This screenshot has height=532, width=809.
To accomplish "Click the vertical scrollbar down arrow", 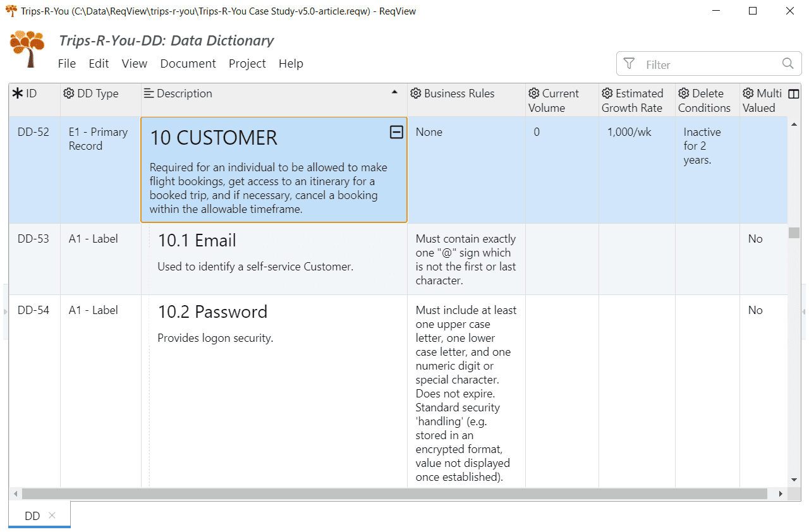I will pyautogui.click(x=794, y=480).
